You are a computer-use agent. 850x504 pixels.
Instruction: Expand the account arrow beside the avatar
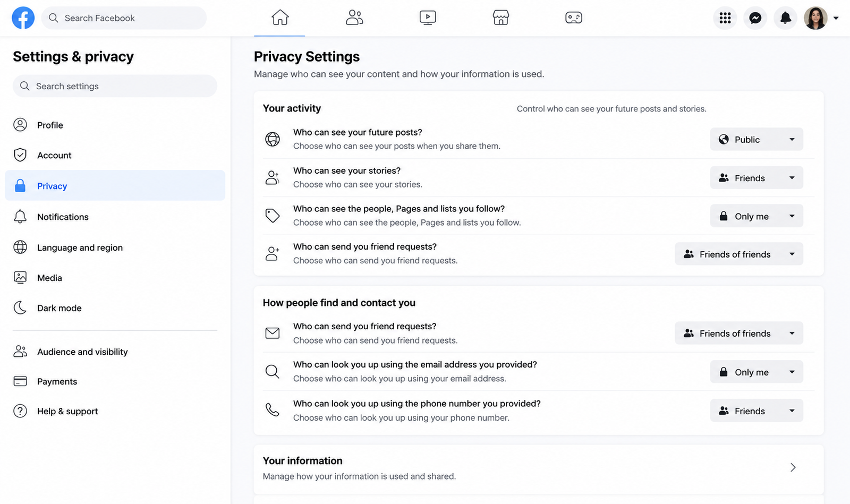point(836,18)
